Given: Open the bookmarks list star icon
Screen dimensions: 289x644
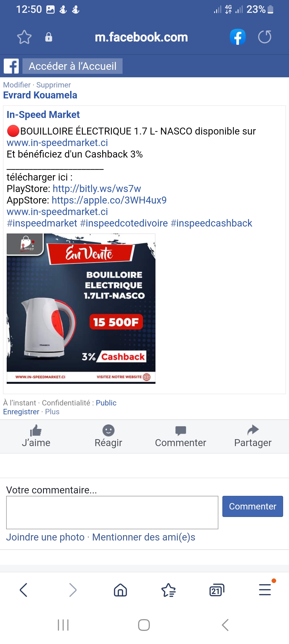Looking at the screenshot, I should coord(169,590).
